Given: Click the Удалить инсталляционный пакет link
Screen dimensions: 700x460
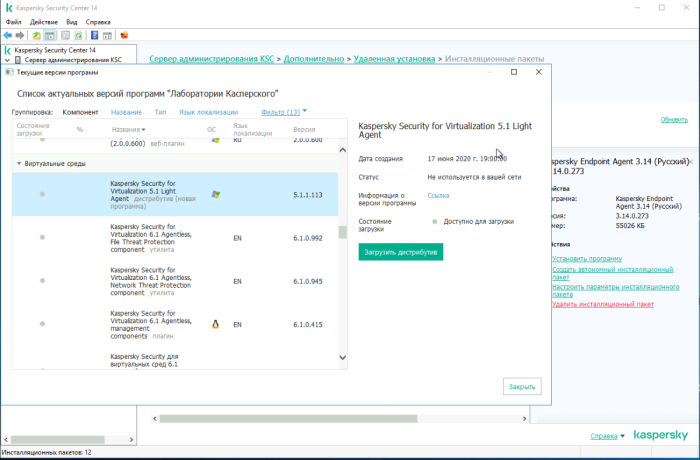Looking at the screenshot, I should pos(603,304).
